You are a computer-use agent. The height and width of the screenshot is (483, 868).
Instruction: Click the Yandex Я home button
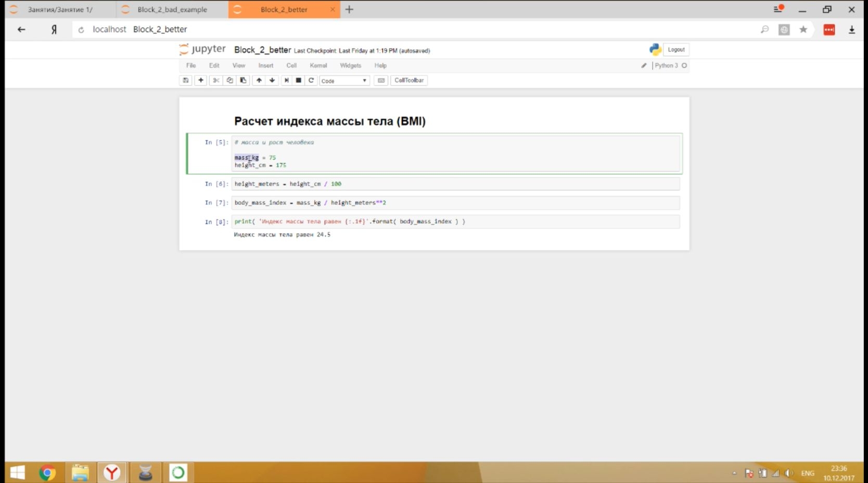point(54,30)
